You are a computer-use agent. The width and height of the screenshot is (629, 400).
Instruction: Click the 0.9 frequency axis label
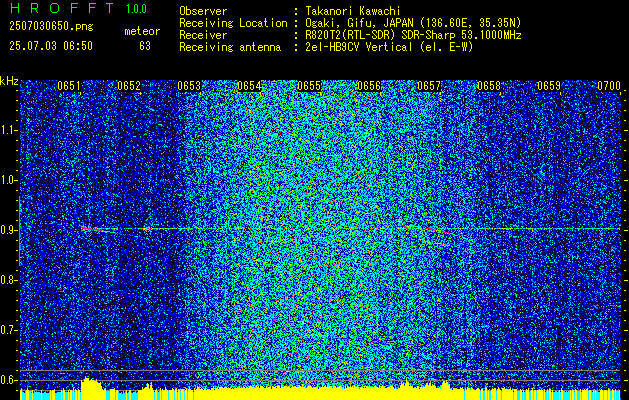point(8,230)
